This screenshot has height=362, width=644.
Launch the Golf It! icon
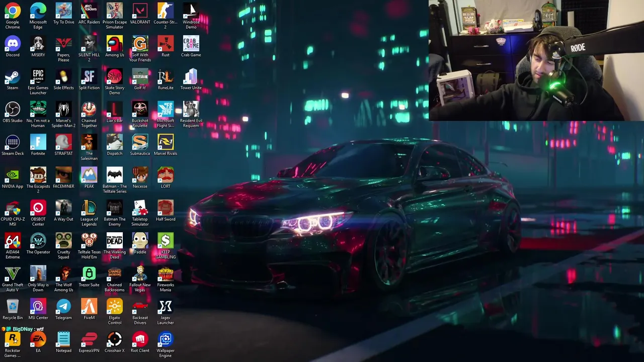pos(140,79)
